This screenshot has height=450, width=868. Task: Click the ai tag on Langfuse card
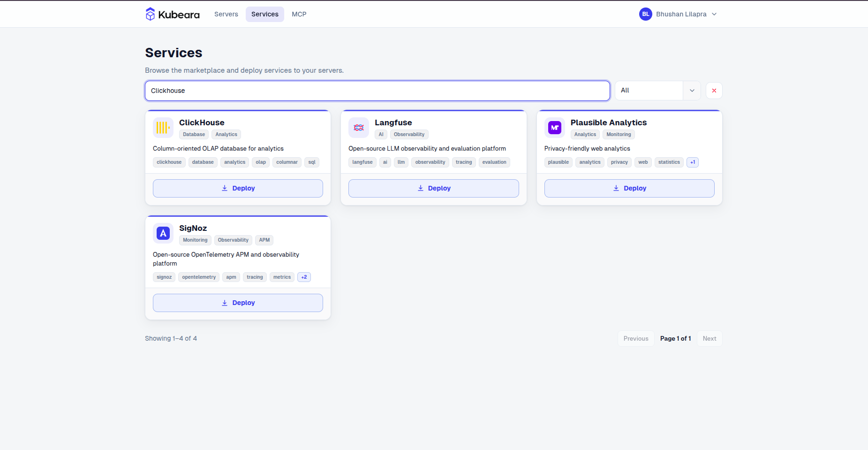(385, 162)
